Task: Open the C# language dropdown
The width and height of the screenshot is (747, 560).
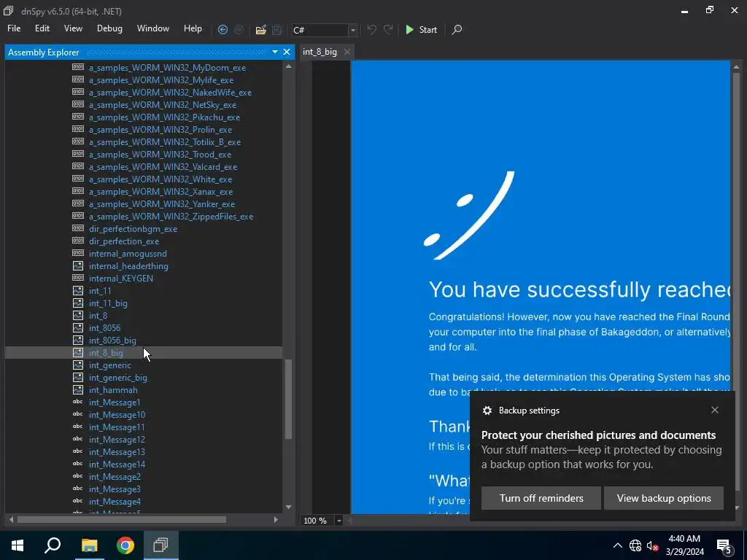Action: 352,30
